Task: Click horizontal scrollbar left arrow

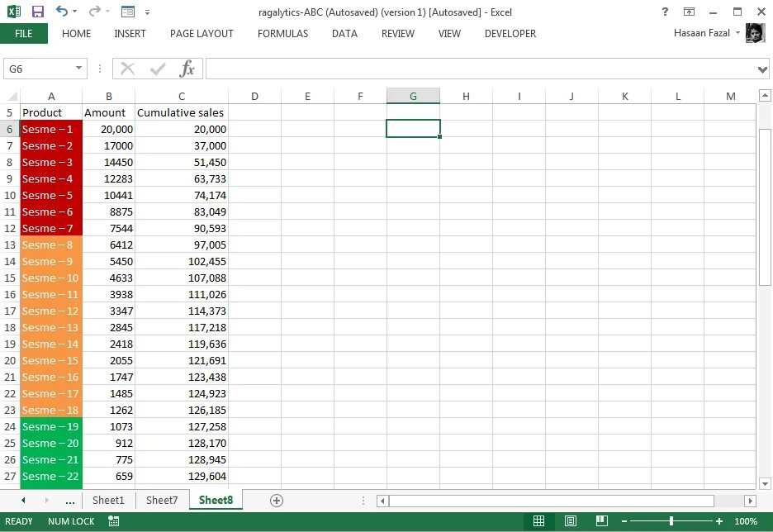Action: click(382, 501)
